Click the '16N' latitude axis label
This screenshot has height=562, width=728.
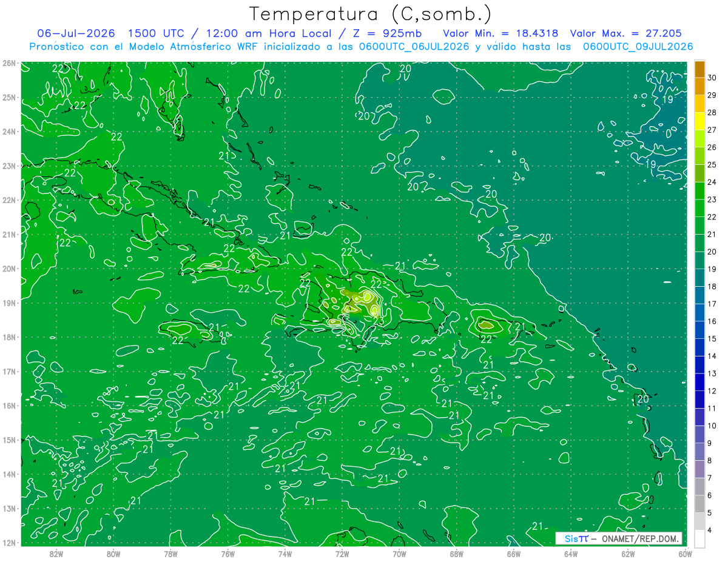click(x=8, y=406)
